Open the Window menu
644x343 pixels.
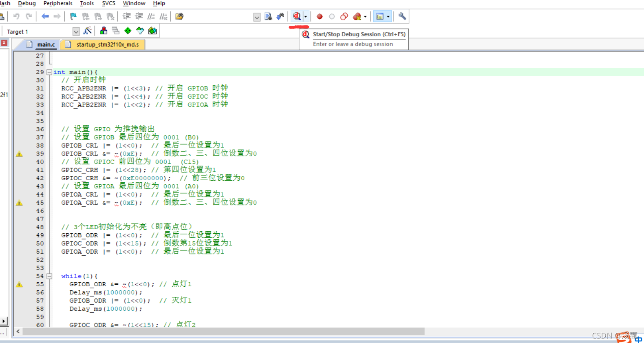[x=134, y=3]
